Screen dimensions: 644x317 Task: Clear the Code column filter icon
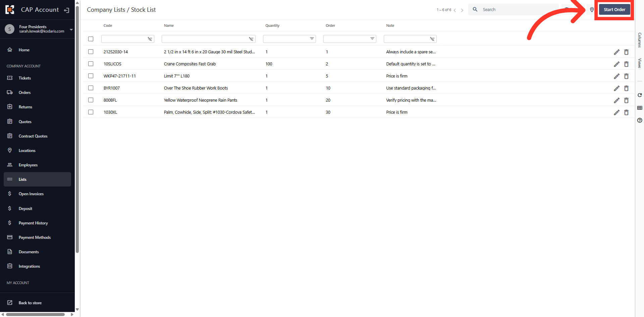pos(150,39)
